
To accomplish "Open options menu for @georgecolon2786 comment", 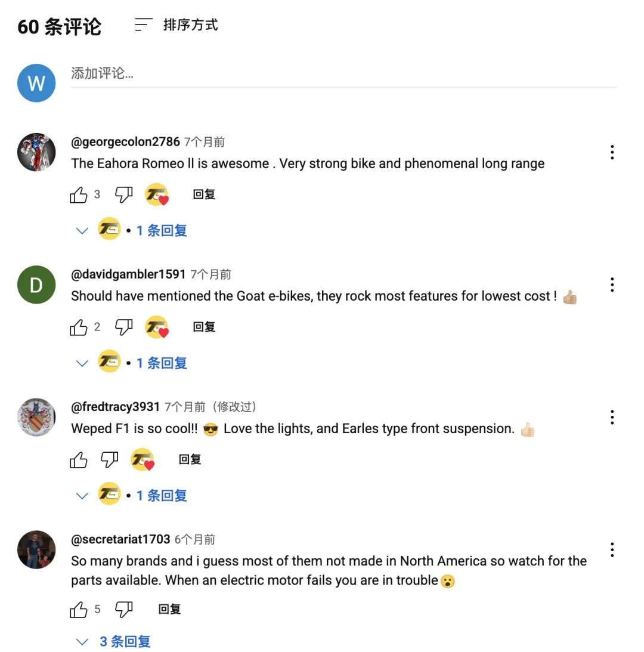I will coord(612,152).
